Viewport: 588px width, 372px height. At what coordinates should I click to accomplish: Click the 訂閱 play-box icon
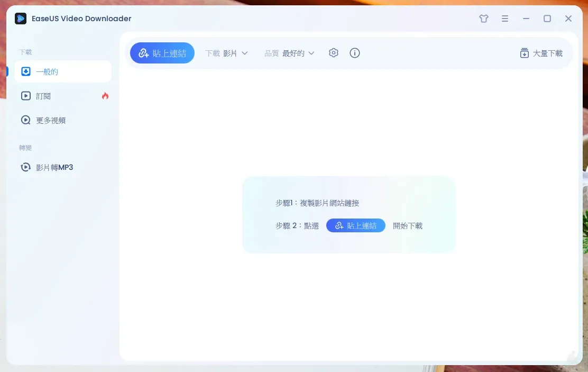[x=26, y=96]
